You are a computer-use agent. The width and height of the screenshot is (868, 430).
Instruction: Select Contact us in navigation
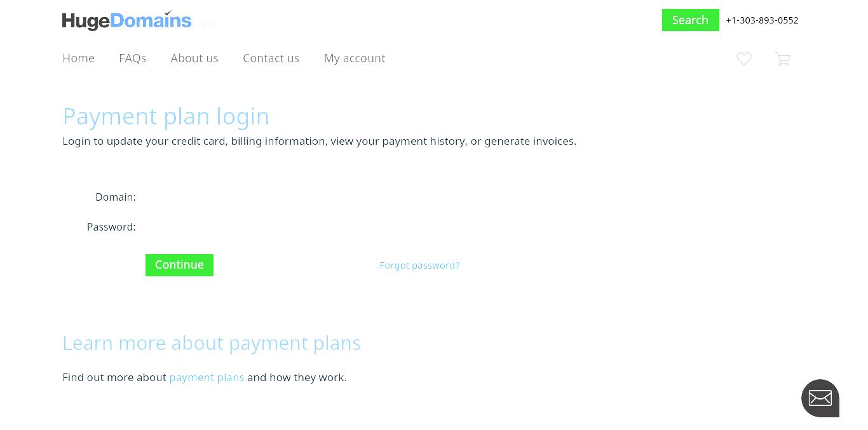271,58
